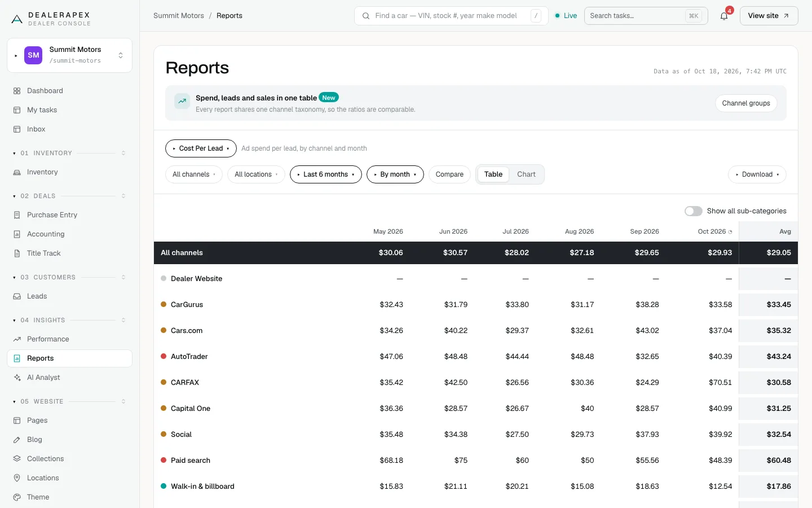
Task: Click the Inventory car icon
Action: [17, 172]
